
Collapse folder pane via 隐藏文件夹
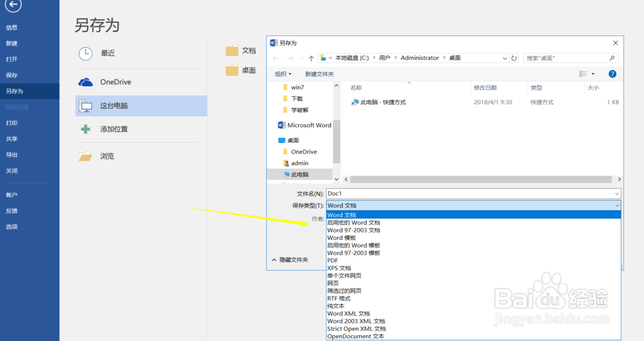tap(290, 260)
